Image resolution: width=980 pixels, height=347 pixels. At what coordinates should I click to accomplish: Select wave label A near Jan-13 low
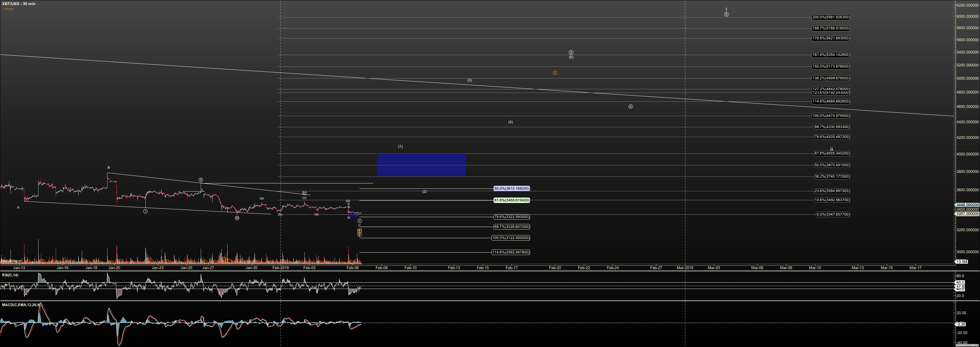click(x=18, y=207)
